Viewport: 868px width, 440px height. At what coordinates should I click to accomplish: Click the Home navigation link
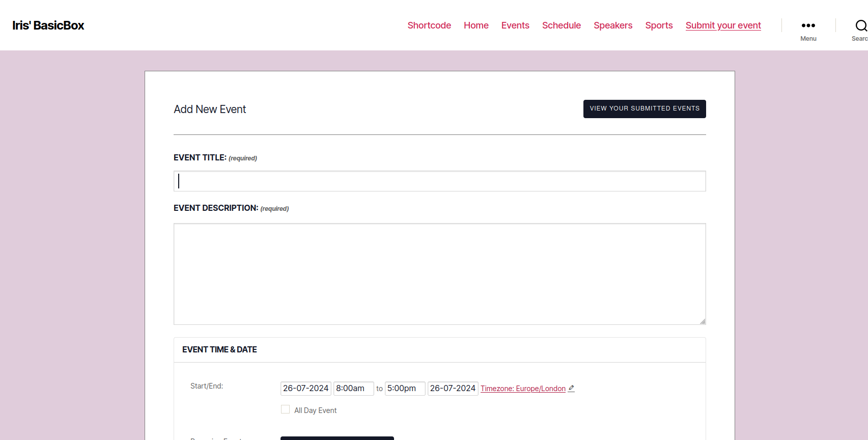tap(475, 25)
